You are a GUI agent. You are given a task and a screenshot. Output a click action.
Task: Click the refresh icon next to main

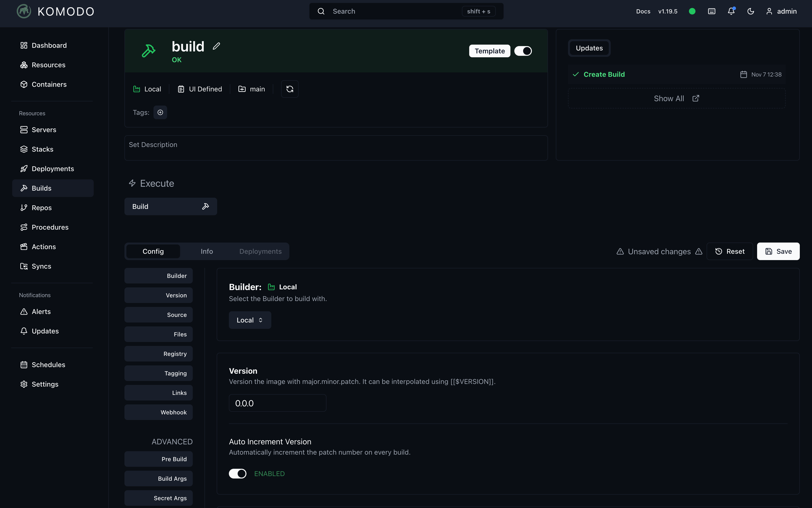290,89
